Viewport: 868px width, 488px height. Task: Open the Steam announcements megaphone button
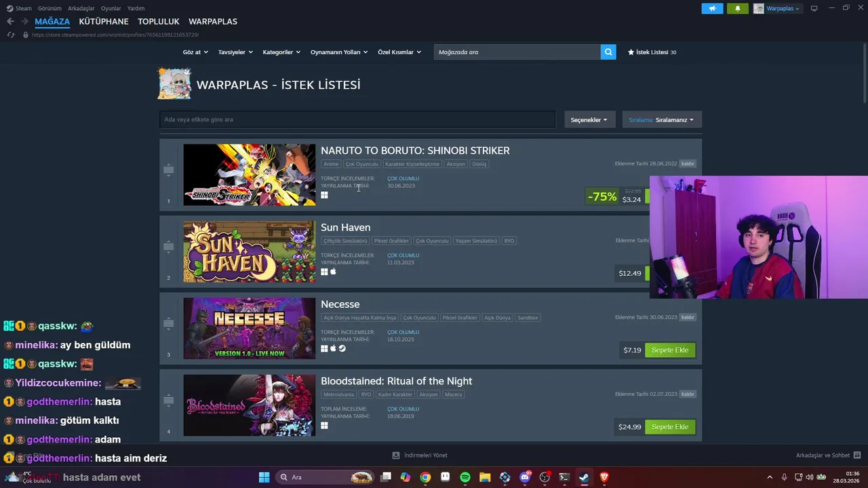pyautogui.click(x=712, y=9)
